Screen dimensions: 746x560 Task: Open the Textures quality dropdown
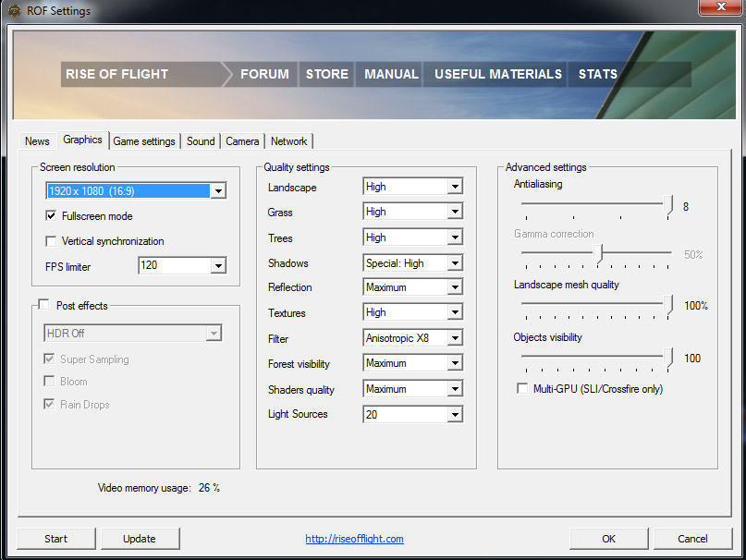(x=412, y=312)
